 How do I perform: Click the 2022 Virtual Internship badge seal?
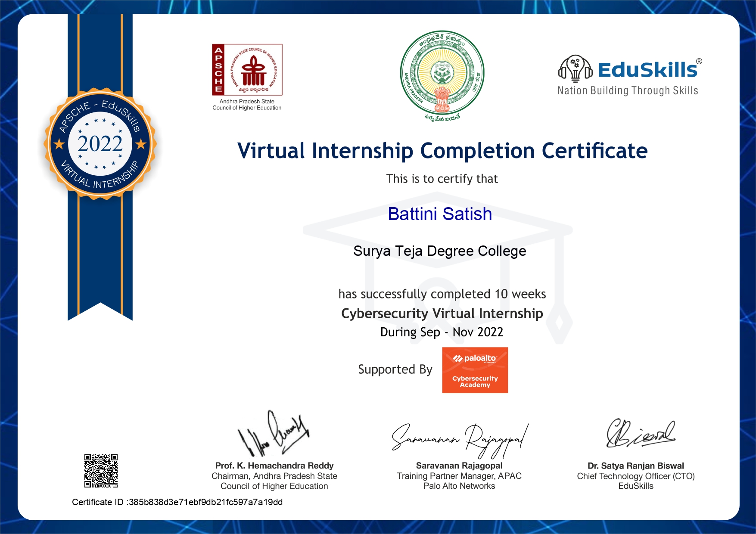(100, 144)
